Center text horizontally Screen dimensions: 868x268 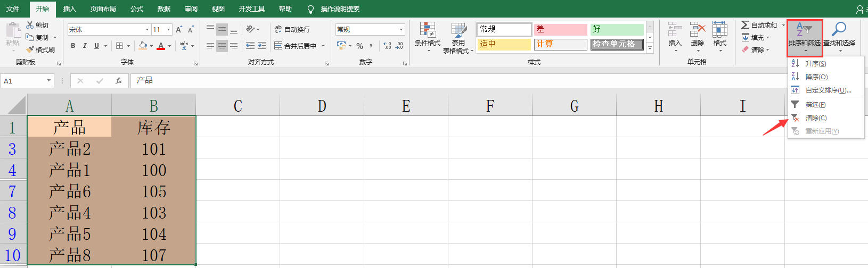(222, 46)
